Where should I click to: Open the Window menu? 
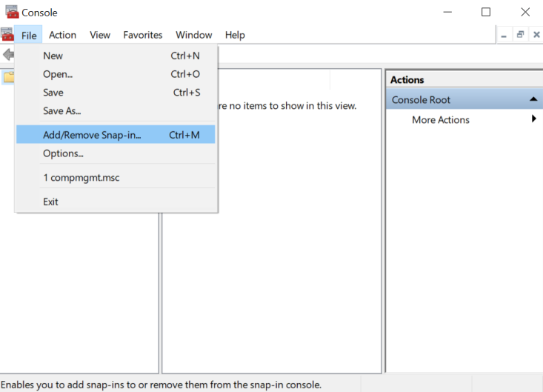(193, 35)
